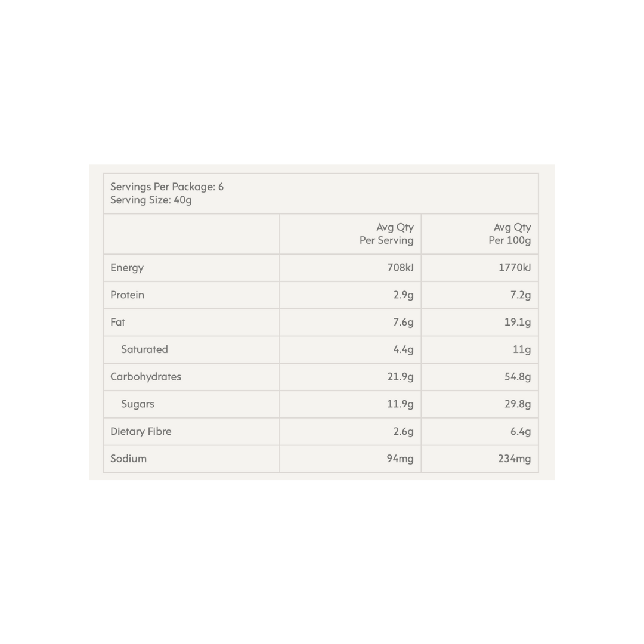644x644 pixels.
Task: Click the Fat row label
Action: [118, 323]
